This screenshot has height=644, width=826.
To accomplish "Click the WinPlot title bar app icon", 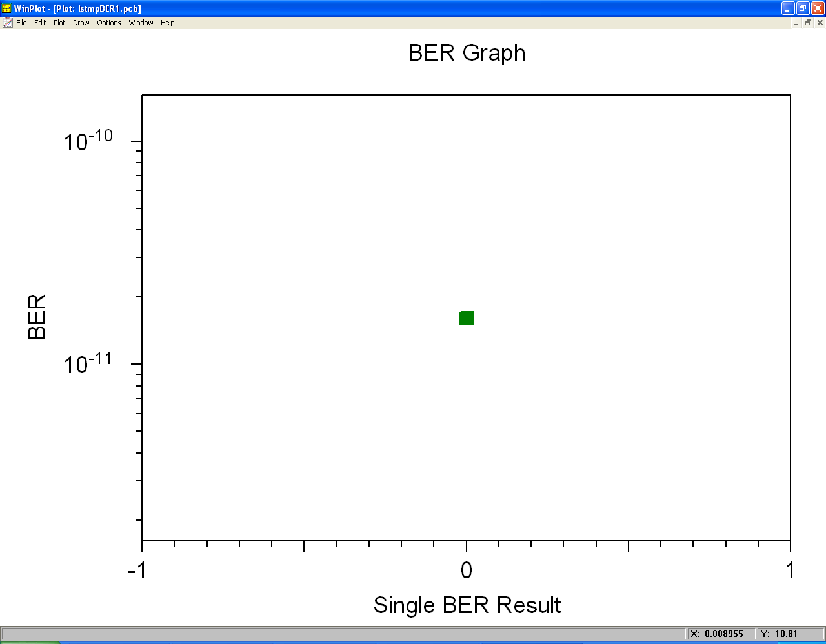I will point(7,8).
